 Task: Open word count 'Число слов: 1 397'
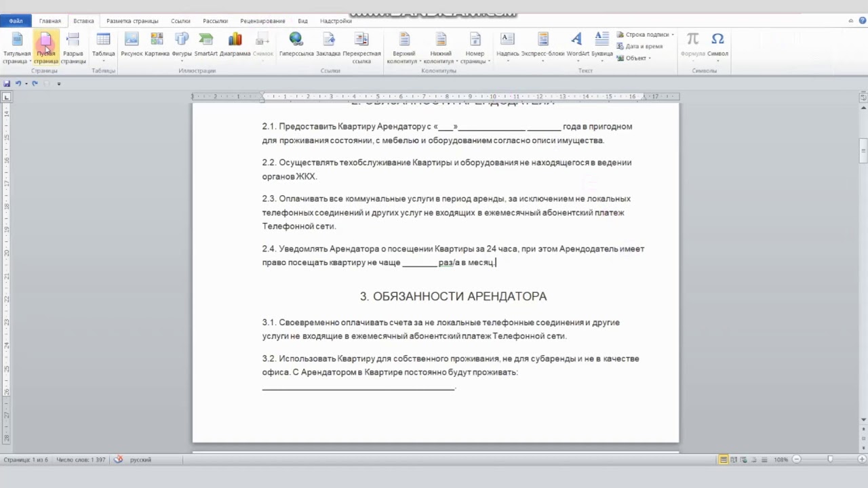pyautogui.click(x=81, y=460)
